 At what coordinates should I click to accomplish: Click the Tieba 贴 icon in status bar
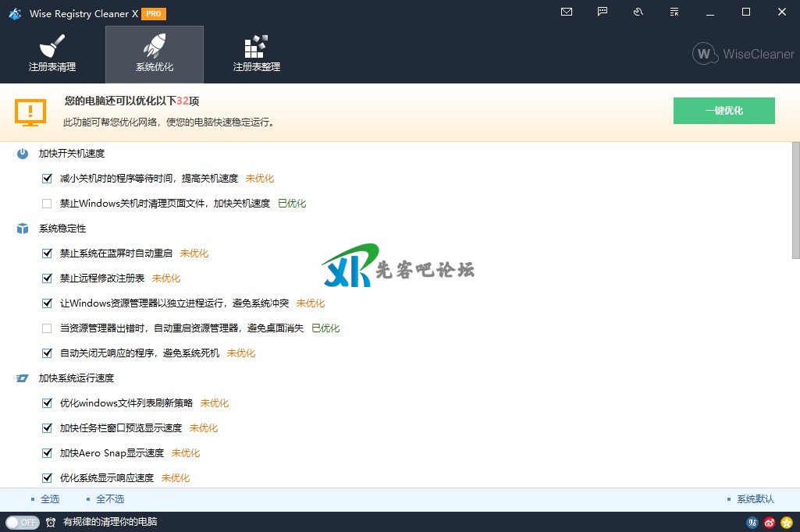pyautogui.click(x=752, y=523)
